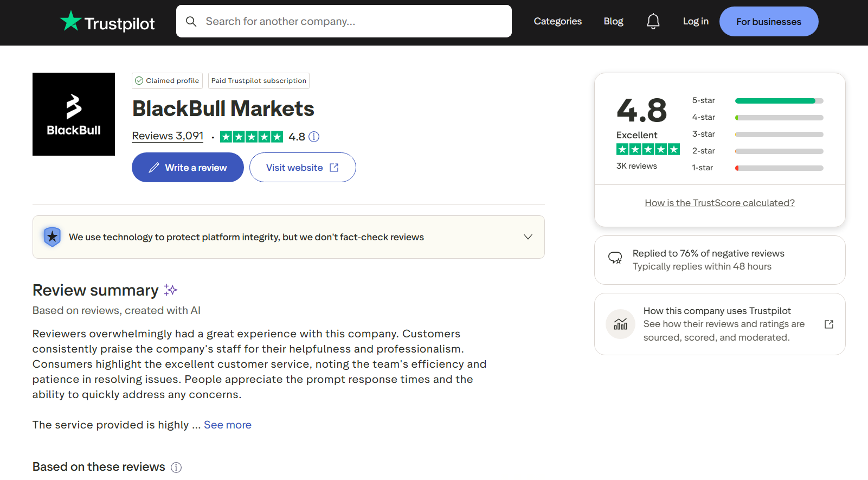Click How this company uses Trustpilot text
This screenshot has width=868, height=480.
point(717,311)
